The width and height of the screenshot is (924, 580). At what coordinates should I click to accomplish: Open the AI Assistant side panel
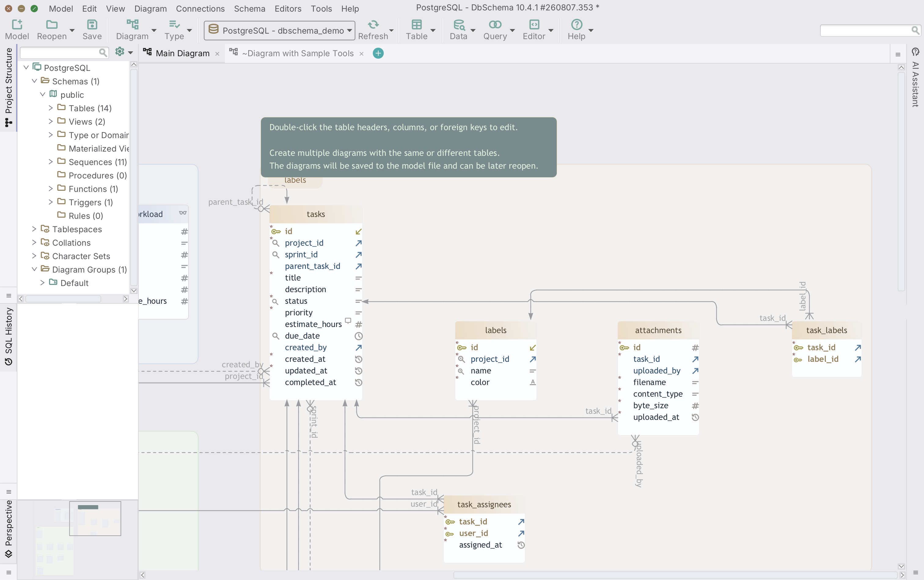915,78
